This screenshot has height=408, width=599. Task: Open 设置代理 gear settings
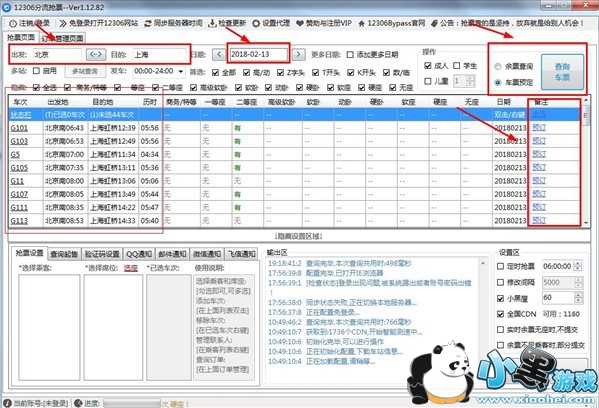(256, 23)
